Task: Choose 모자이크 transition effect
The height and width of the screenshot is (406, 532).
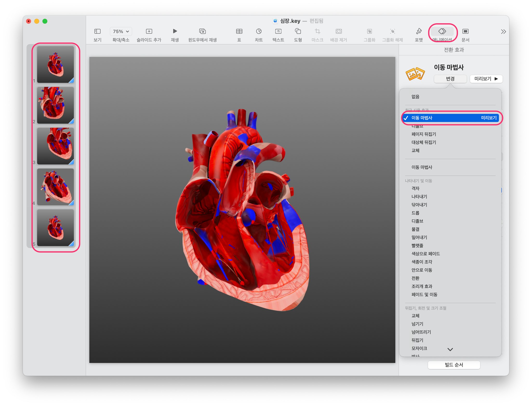Action: 419,348
